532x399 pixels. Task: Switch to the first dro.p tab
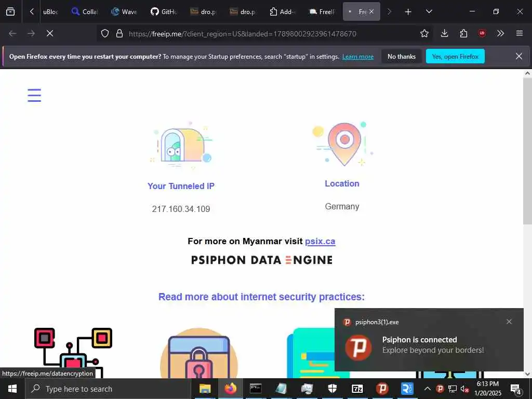[204, 12]
